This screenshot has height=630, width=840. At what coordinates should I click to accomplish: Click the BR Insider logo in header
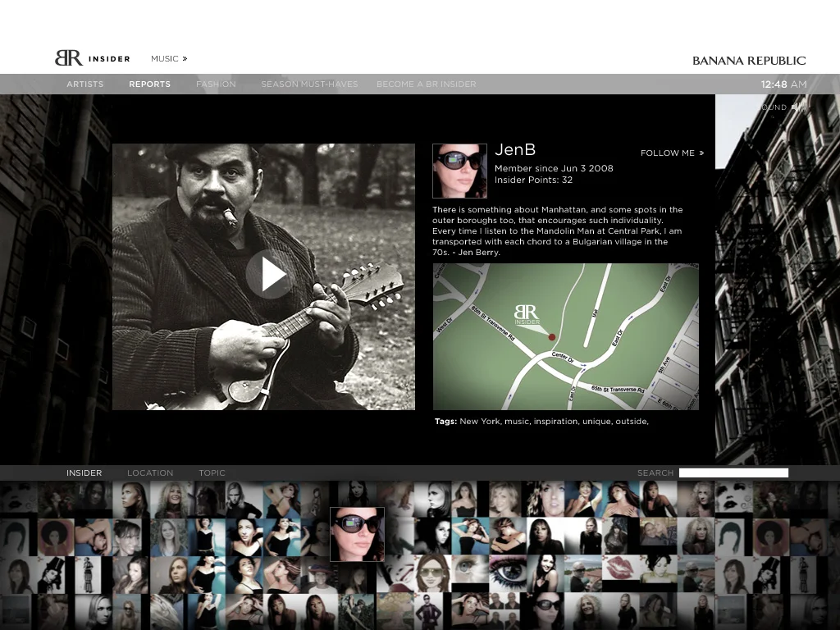[93, 58]
